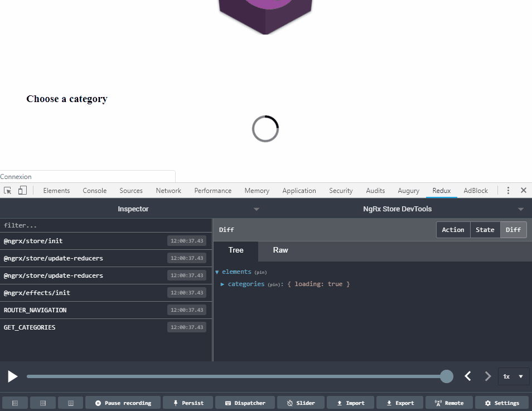Open the Application DevTools tab
Image resolution: width=532 pixels, height=411 pixels.
tap(299, 190)
